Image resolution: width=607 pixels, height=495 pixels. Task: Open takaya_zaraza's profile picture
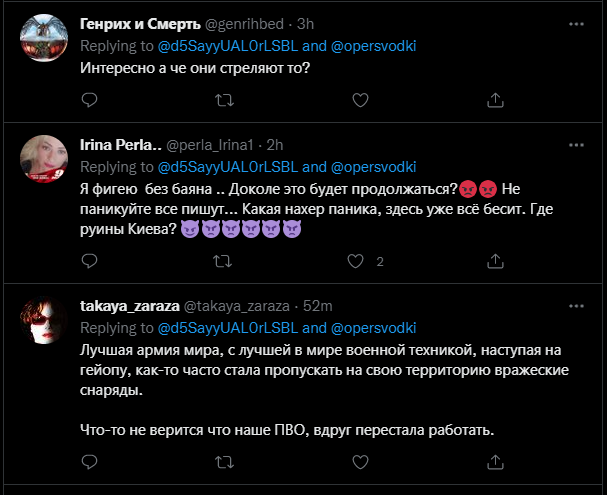click(x=44, y=322)
